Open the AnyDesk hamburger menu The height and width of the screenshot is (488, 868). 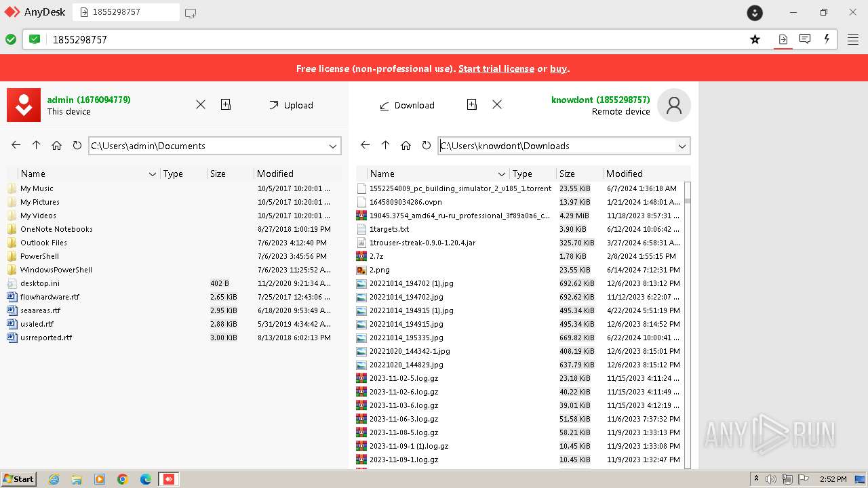coord(853,39)
